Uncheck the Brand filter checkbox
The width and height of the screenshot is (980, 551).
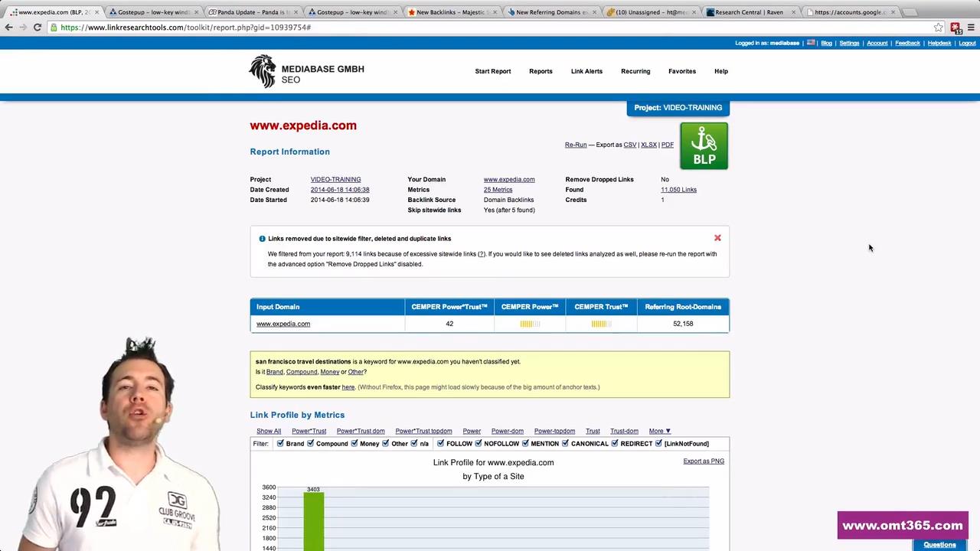click(280, 444)
